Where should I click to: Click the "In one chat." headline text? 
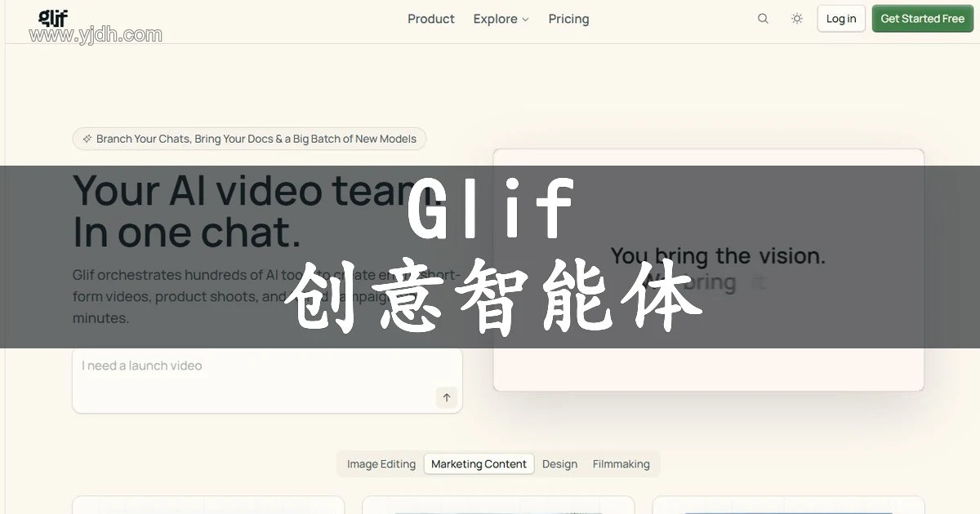pyautogui.click(x=187, y=233)
